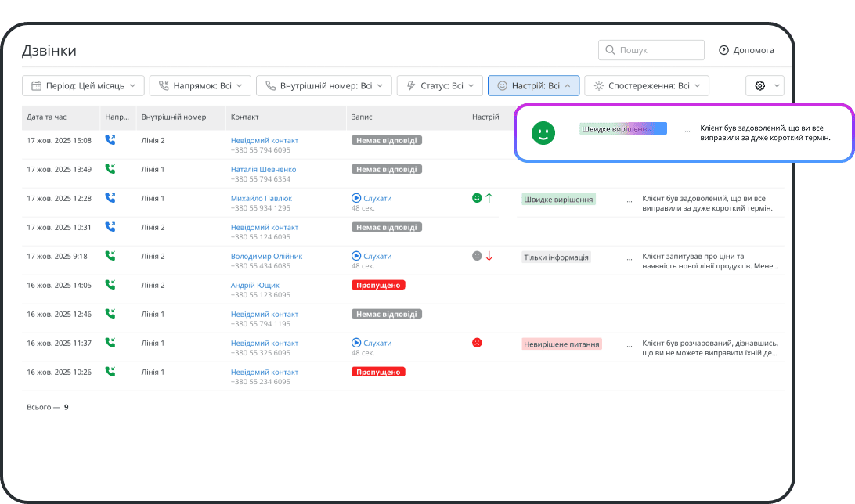Image resolution: width=855 pixels, height=504 pixels.
Task: Open the Напрямок: Всі dropdown
Action: point(200,85)
